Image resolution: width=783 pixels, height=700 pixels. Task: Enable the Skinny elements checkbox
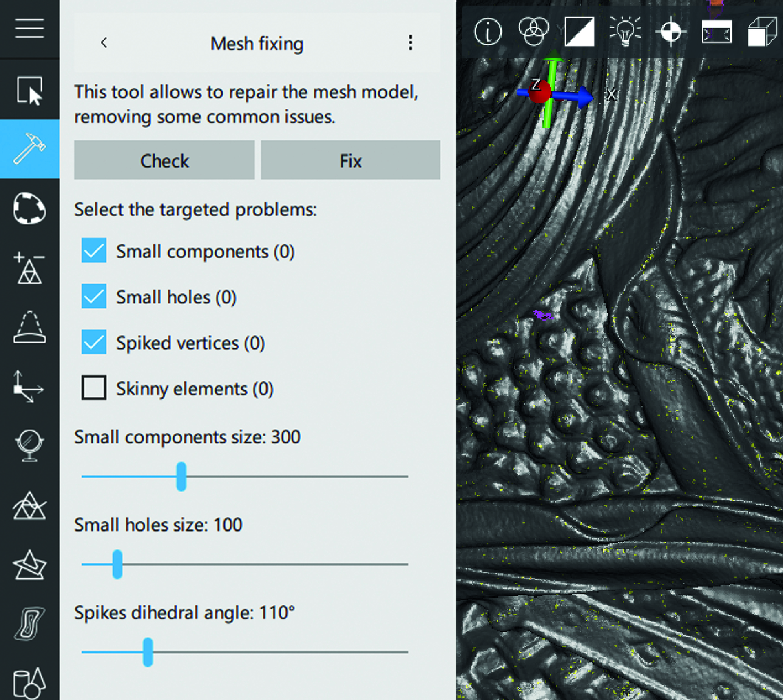[x=94, y=388]
